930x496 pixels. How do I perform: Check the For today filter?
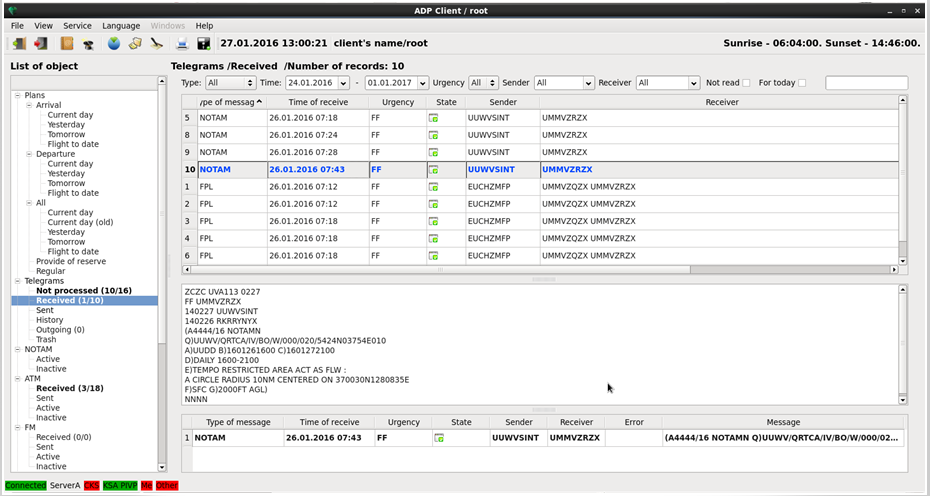[802, 83]
